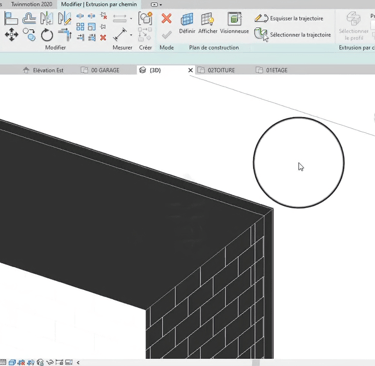The height and width of the screenshot is (366, 375).
Task: Click the Pin tool icon
Action: pos(103,27)
